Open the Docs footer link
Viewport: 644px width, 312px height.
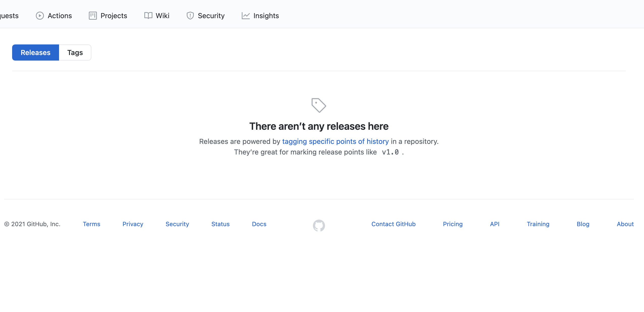click(x=259, y=224)
